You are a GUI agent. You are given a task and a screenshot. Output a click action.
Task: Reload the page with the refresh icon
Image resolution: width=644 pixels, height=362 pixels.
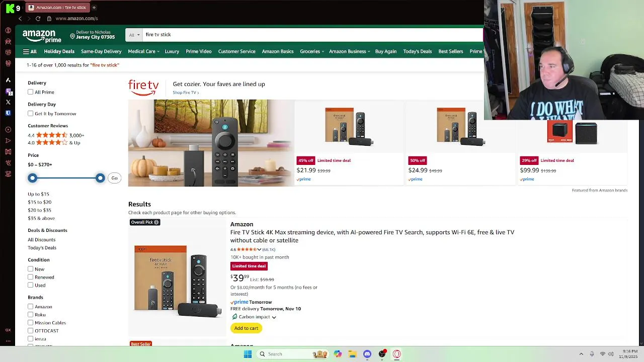click(38, 19)
